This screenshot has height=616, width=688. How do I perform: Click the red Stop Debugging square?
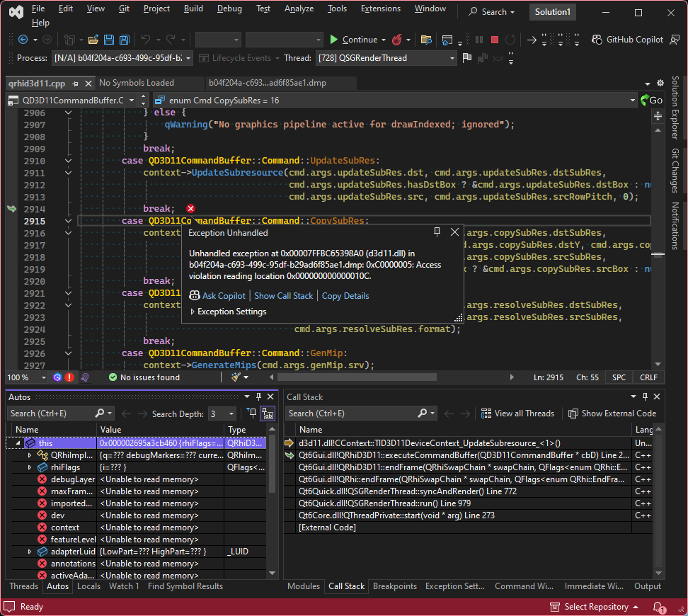pyautogui.click(x=495, y=40)
